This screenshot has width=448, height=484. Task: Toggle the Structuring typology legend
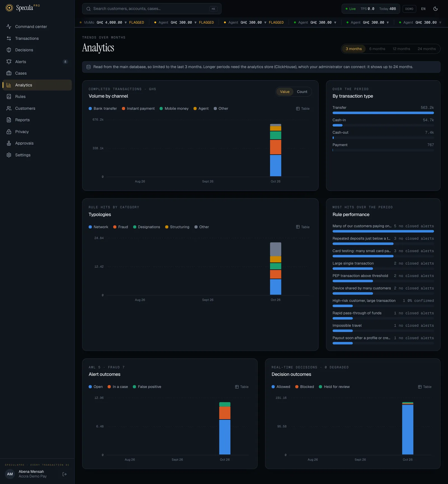pos(177,227)
